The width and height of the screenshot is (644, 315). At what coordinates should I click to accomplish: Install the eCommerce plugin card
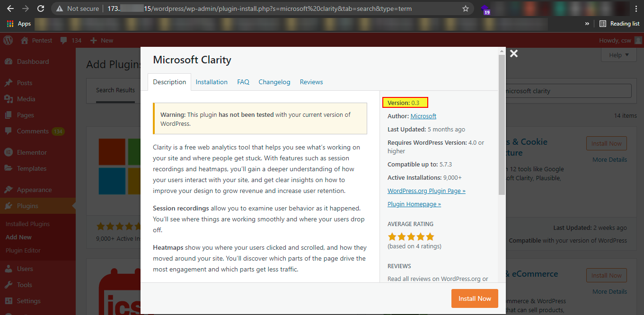pos(606,275)
